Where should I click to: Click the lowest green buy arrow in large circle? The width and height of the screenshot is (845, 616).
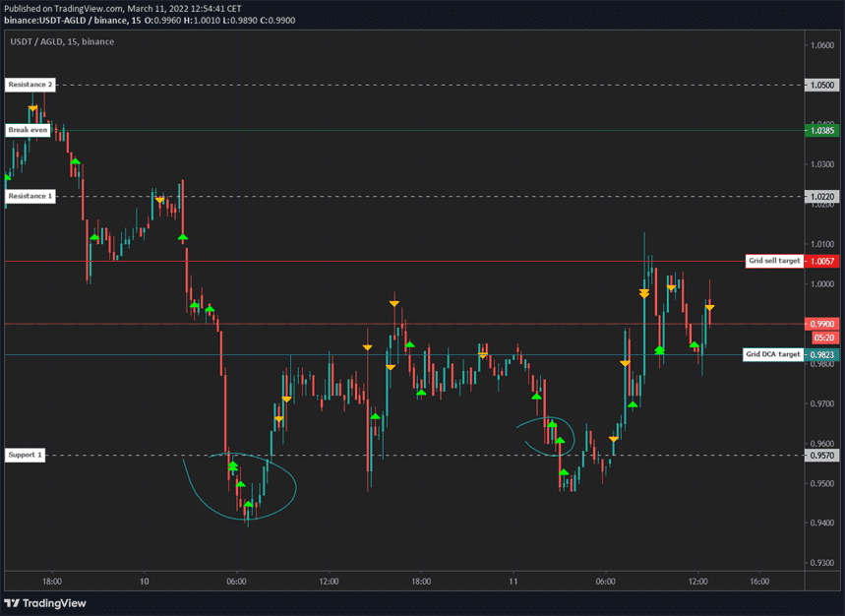(x=248, y=505)
